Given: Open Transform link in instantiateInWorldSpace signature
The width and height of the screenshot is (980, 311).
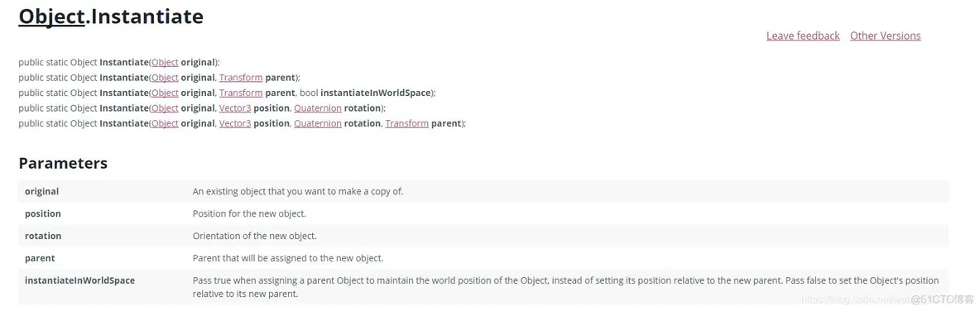Looking at the screenshot, I should [x=241, y=93].
